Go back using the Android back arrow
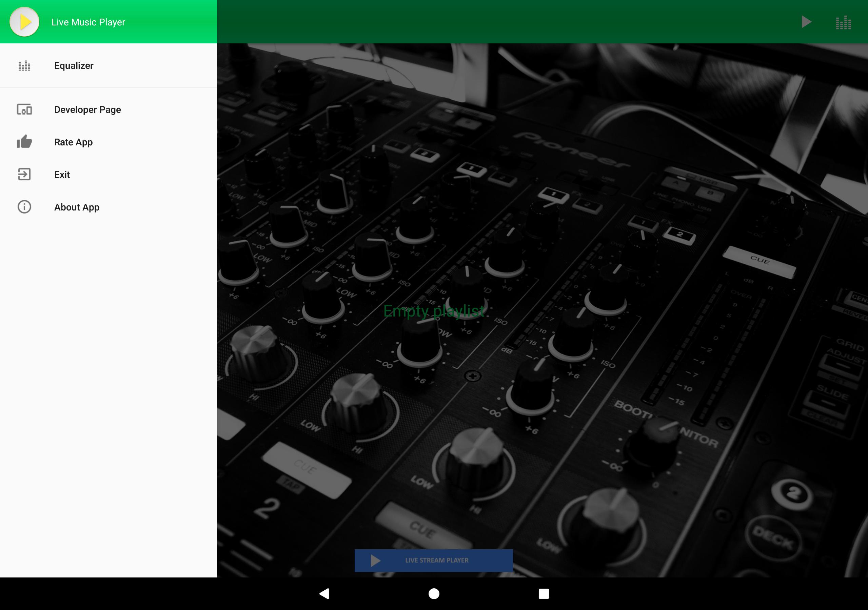Viewport: 868px width, 610px height. point(324,593)
